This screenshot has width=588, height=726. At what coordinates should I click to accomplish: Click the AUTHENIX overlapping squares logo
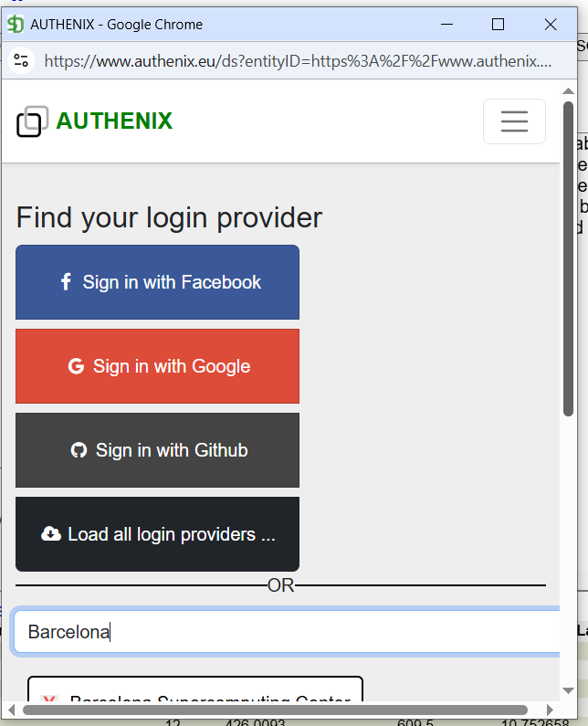click(31, 121)
